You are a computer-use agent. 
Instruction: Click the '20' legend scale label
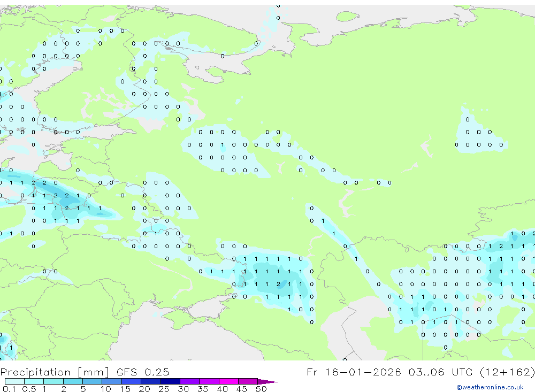point(144,389)
